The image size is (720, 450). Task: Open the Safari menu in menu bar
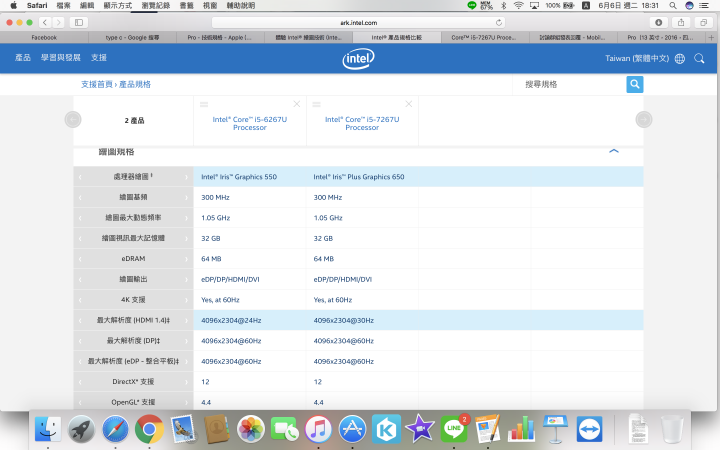pyautogui.click(x=37, y=6)
